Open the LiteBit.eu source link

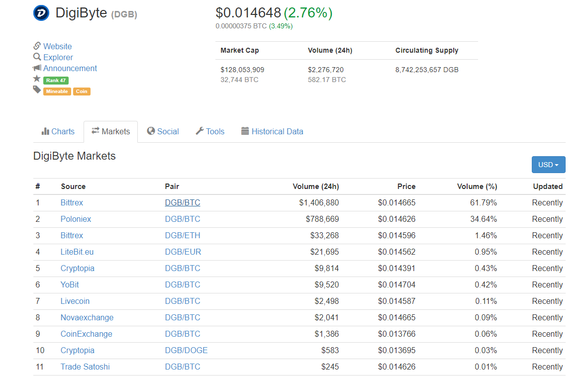(x=77, y=252)
